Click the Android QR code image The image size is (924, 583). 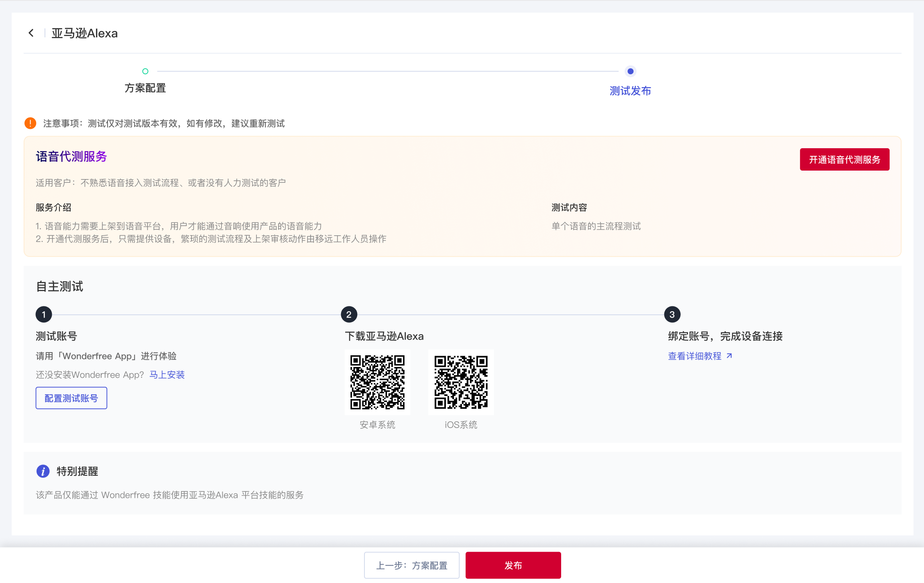point(377,382)
